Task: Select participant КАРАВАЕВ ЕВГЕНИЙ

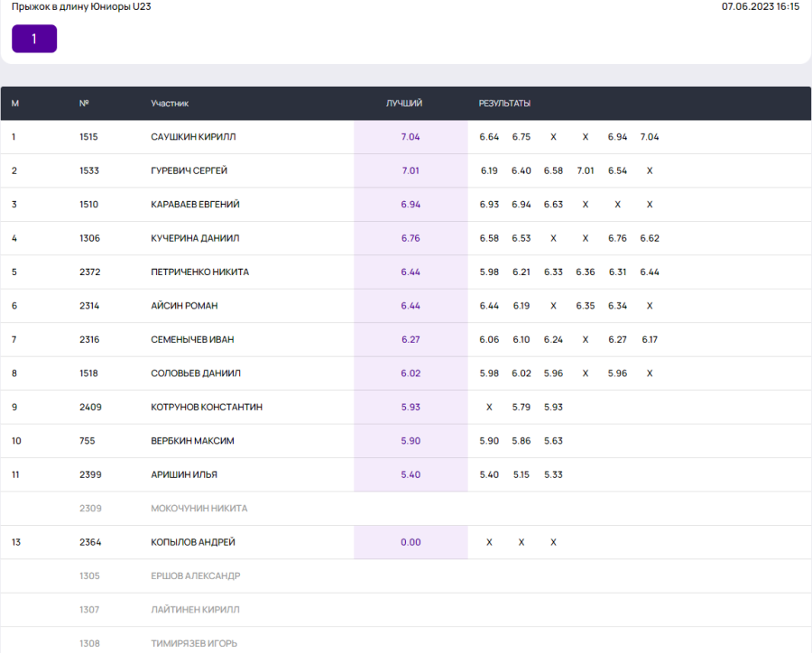Action: coord(195,205)
